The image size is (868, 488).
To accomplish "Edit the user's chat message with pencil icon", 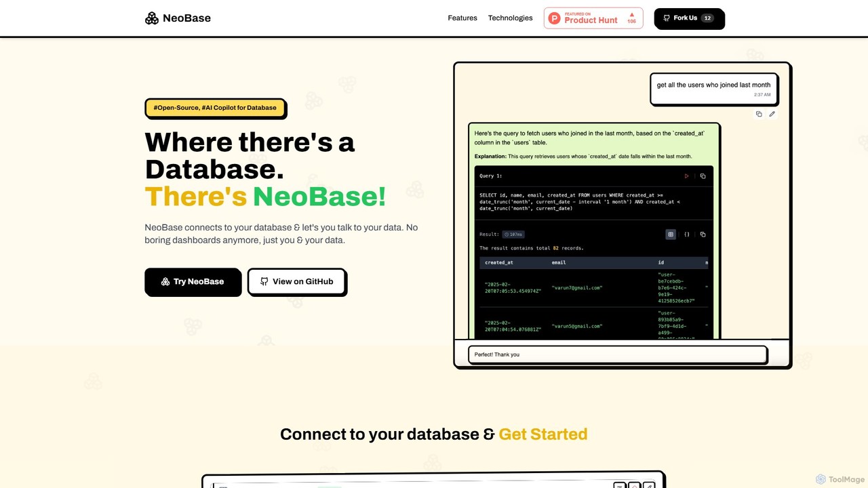I will pos(772,114).
